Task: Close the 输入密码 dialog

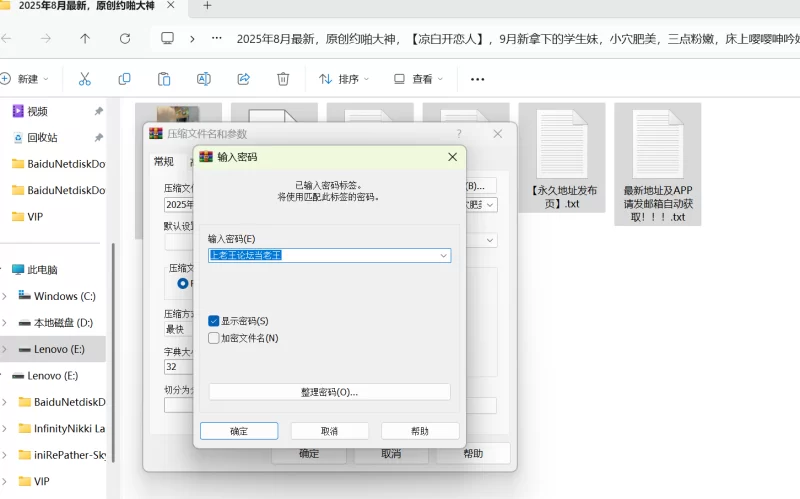Action: [x=453, y=157]
